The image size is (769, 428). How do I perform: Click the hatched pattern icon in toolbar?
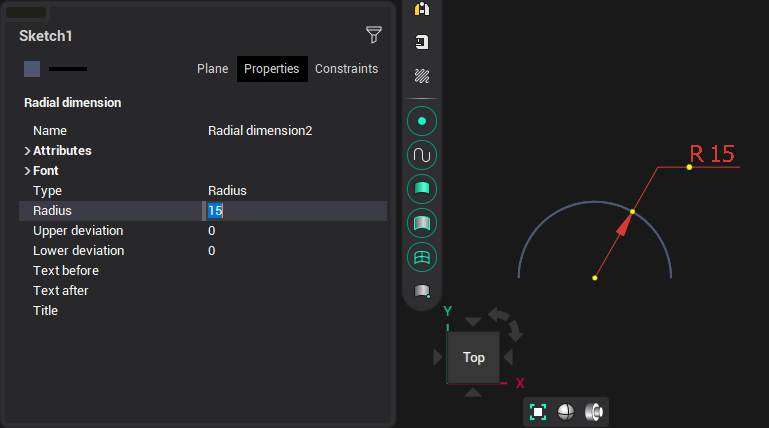[x=422, y=76]
